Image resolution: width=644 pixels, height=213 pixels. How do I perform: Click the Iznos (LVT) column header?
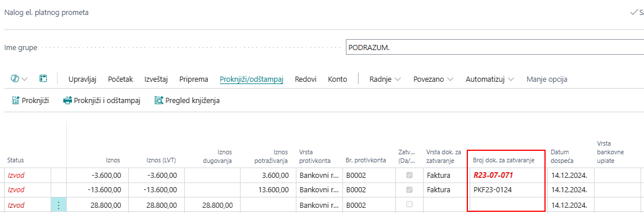coord(162,161)
